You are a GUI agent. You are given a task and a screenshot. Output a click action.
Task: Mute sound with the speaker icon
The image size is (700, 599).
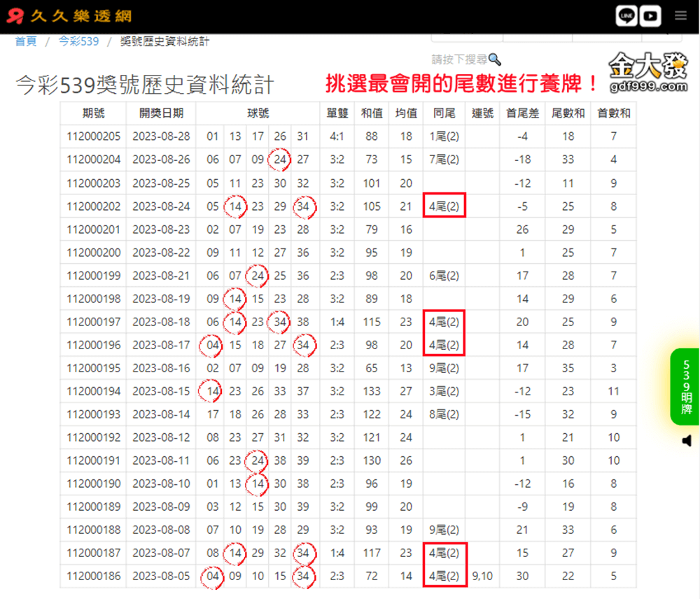[687, 440]
